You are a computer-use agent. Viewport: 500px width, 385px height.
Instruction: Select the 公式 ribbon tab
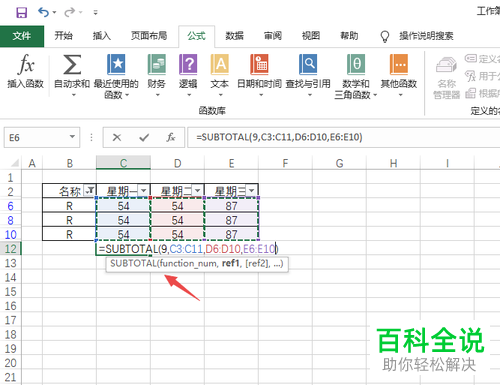[196, 36]
